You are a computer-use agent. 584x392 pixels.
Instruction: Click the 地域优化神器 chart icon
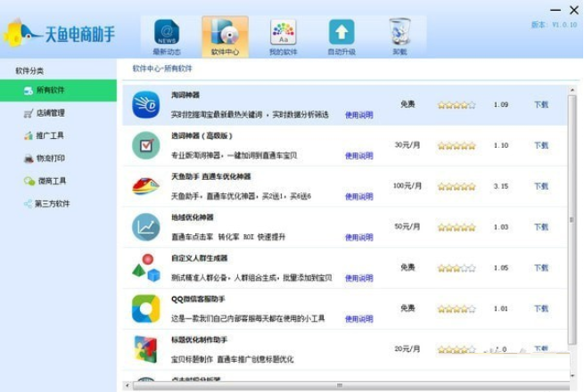tap(145, 226)
